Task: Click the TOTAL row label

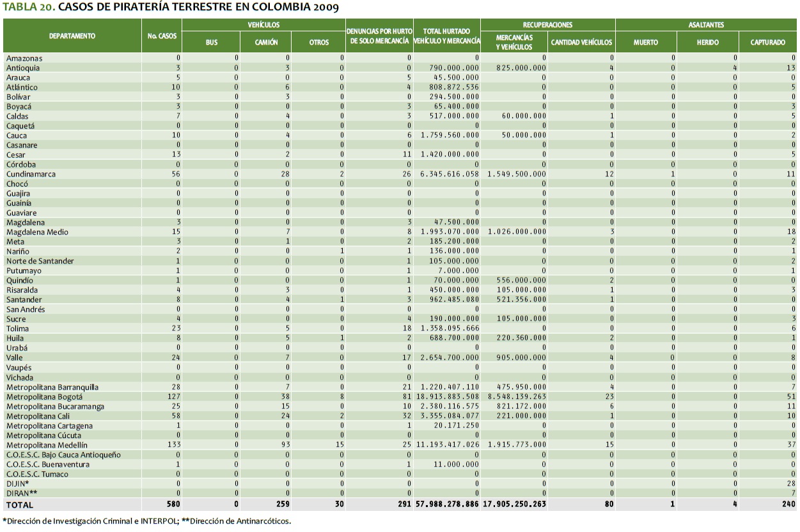Action: click(20, 505)
